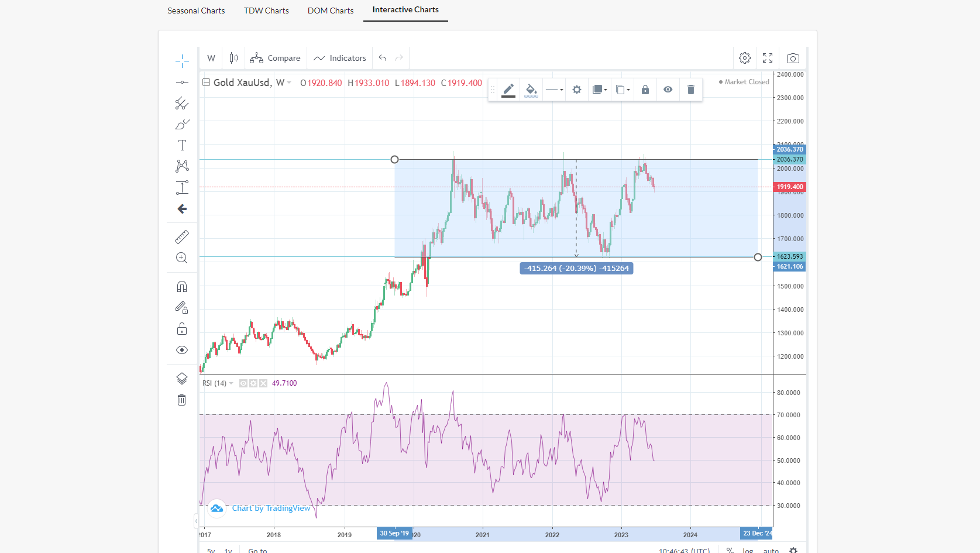This screenshot has height=553, width=980.
Task: Select the Text drawing tool
Action: point(181,145)
